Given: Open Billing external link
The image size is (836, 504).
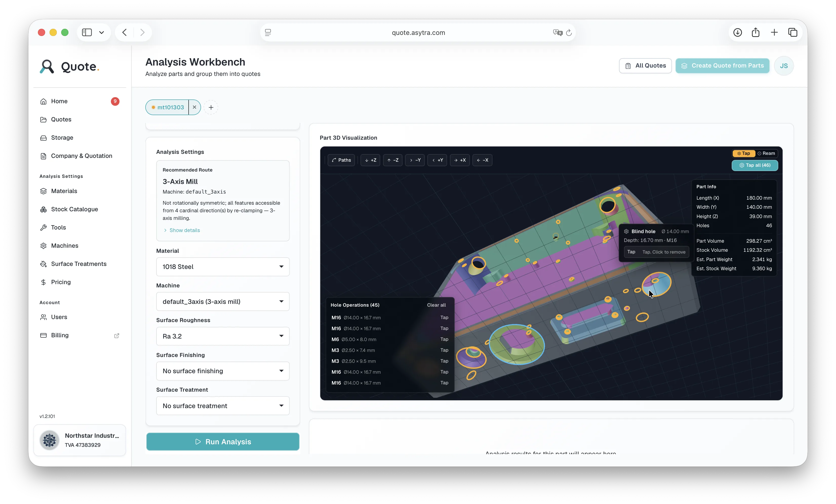Looking at the screenshot, I should tap(80, 335).
